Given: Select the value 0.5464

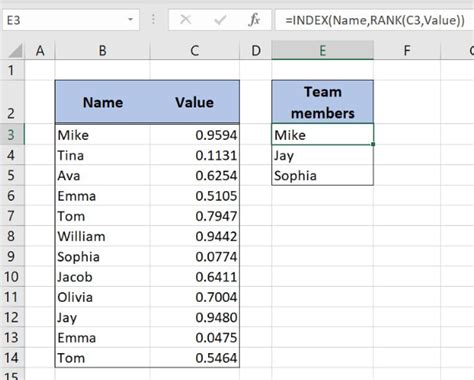Looking at the screenshot, I should 195,358.
